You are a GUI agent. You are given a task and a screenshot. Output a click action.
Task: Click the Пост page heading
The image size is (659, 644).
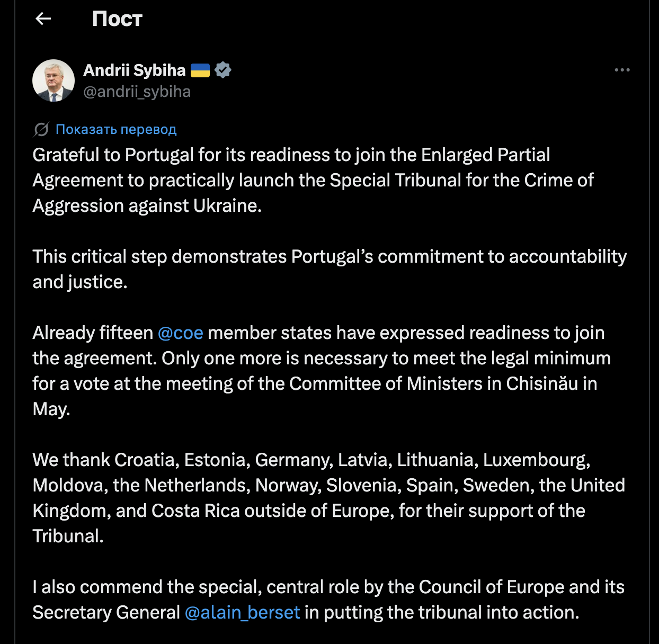point(117,19)
